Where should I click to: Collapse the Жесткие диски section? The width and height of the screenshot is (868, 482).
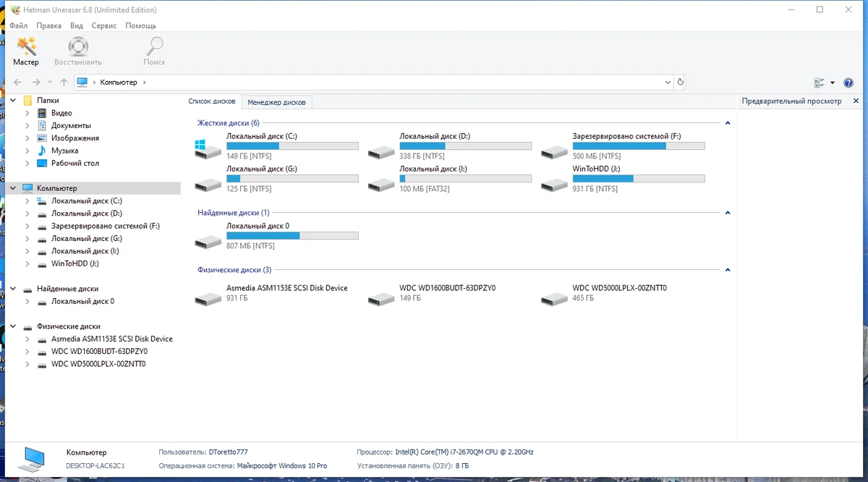[728, 123]
